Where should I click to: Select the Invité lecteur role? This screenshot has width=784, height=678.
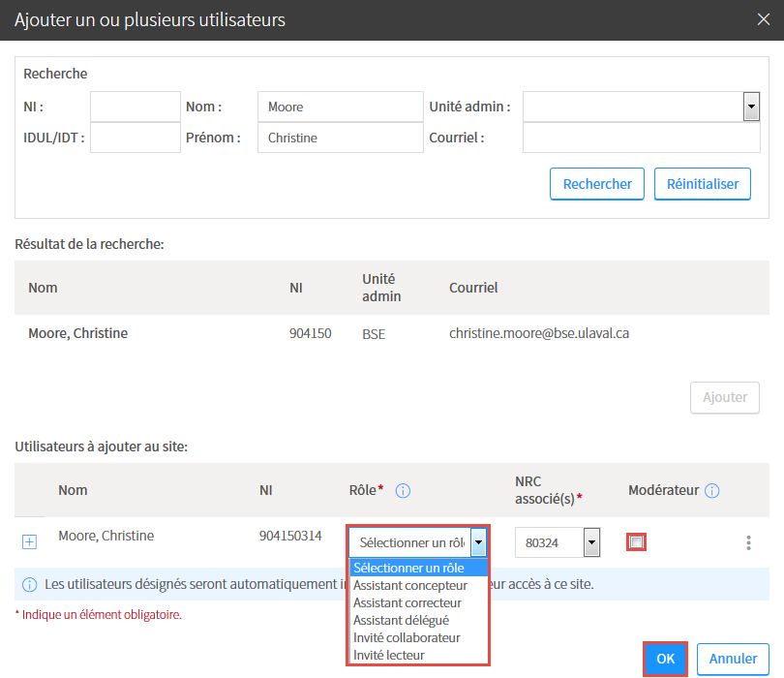[418, 655]
